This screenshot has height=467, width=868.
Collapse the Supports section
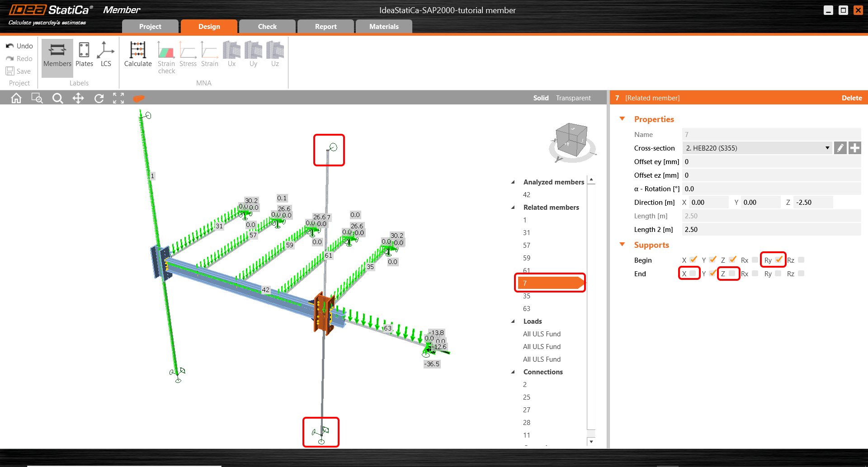[x=623, y=244]
